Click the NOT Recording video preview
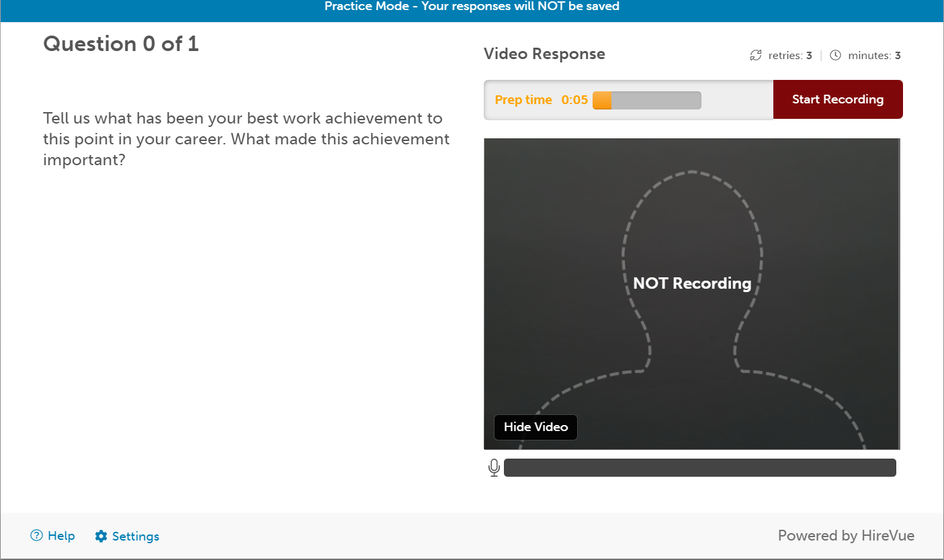The height and width of the screenshot is (560, 944). pos(691,294)
